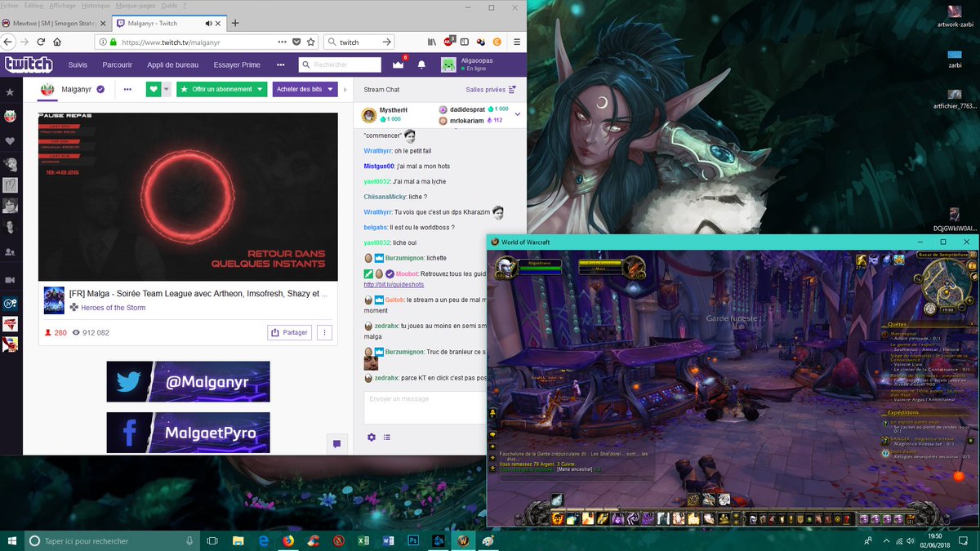This screenshot has width=980, height=551.
Task: Save page to Pocket
Action: (296, 42)
